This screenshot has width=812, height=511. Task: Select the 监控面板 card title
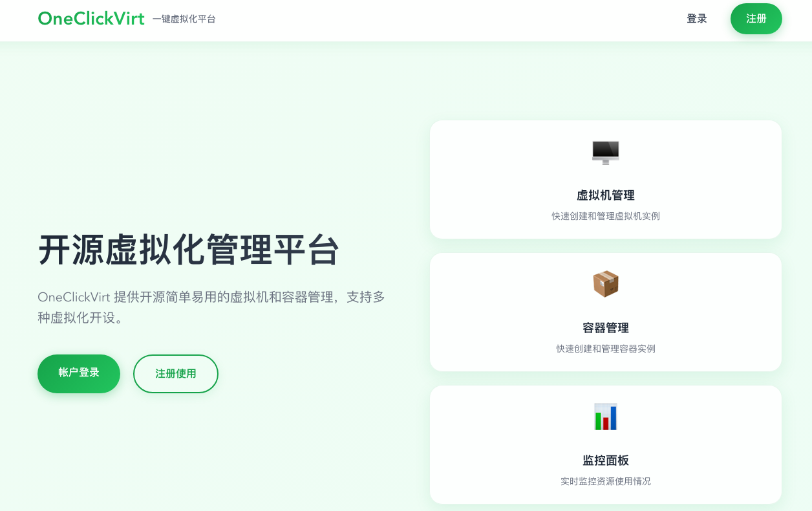606,461
